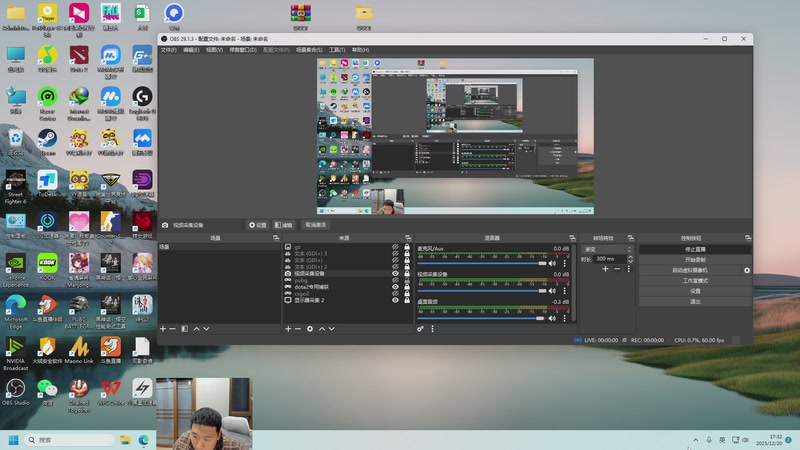
Task: Show the pubg source via eye icon
Action: (395, 280)
